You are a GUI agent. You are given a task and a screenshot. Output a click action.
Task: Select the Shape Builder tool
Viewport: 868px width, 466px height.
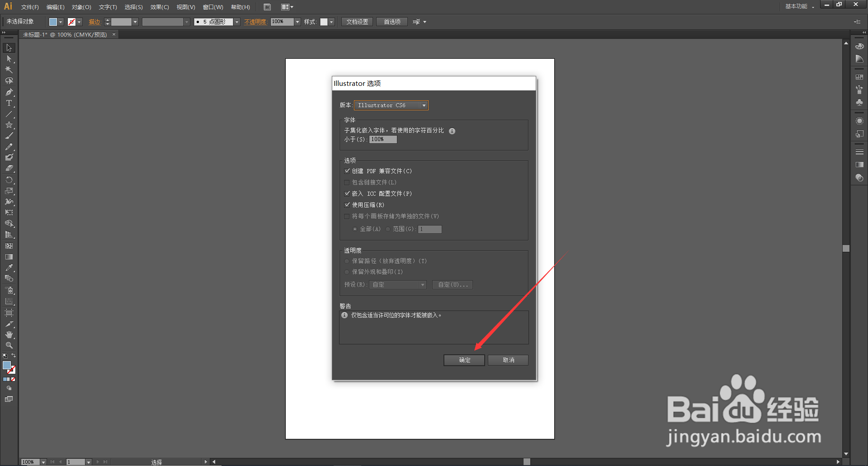tap(9, 223)
